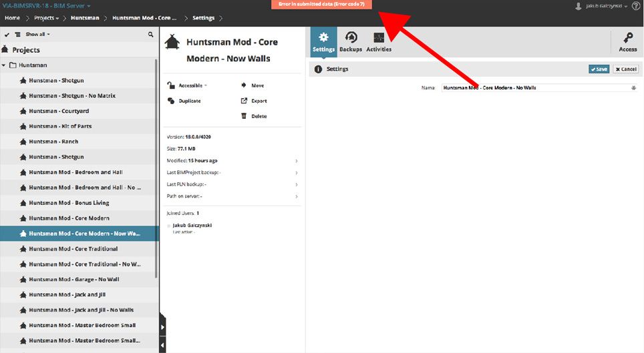
Task: Click joined user Jakub Galczynski
Action: [192, 226]
